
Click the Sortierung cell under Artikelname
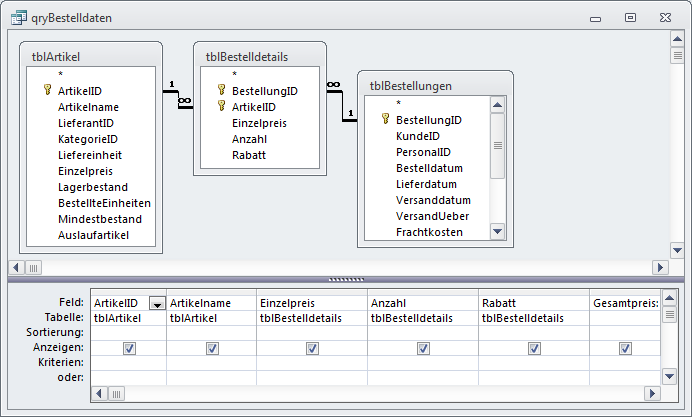coord(211,332)
